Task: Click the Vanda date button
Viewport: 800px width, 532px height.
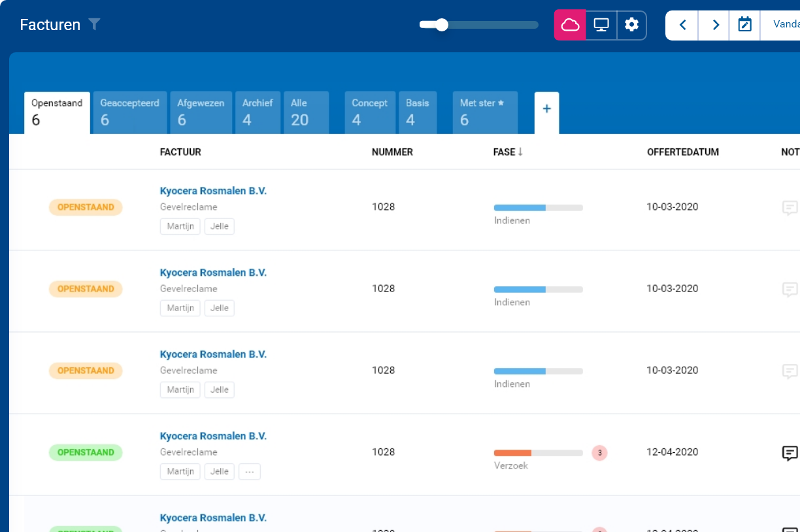Action: coord(781,25)
